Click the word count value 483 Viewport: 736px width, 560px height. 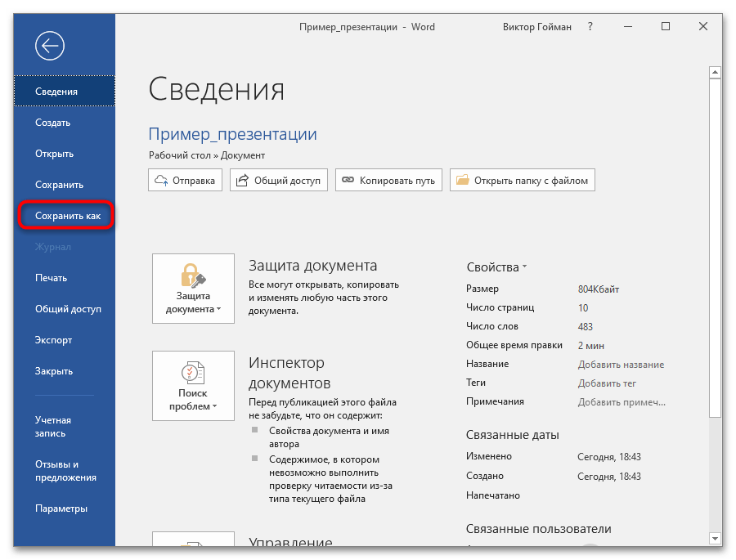(x=586, y=327)
